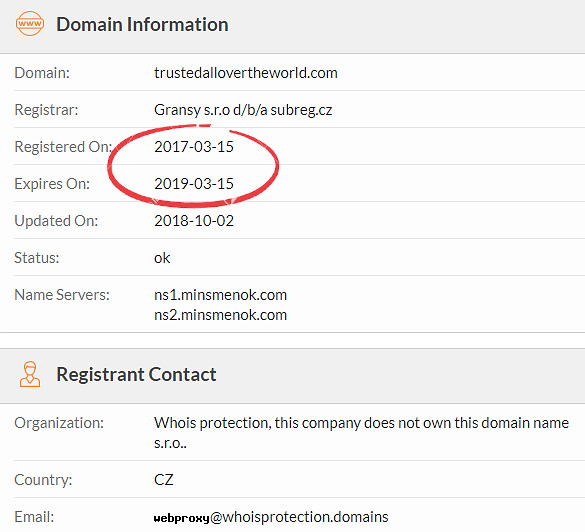Click the Gransy s.r.o d/b/a subreg.cz registrar

point(243,110)
